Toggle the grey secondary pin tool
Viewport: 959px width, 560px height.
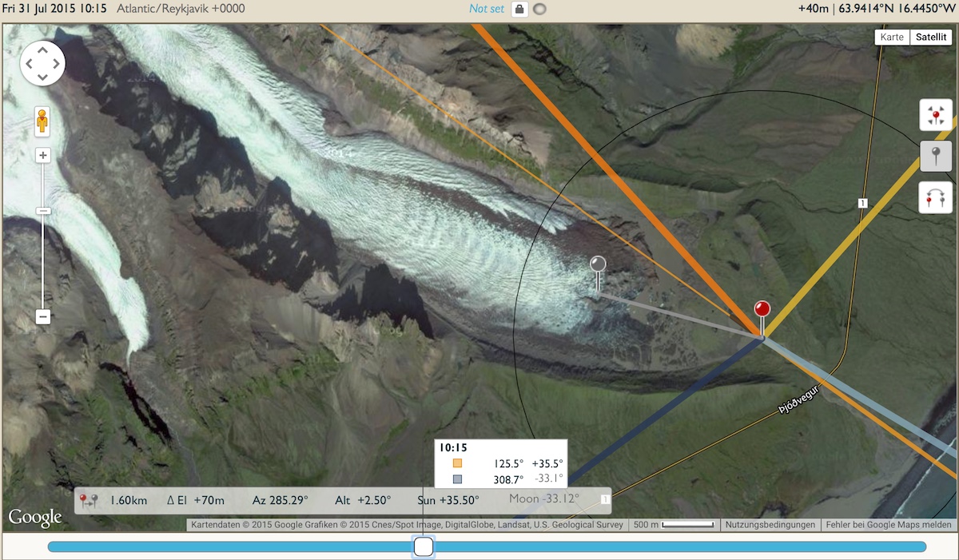[x=935, y=157]
